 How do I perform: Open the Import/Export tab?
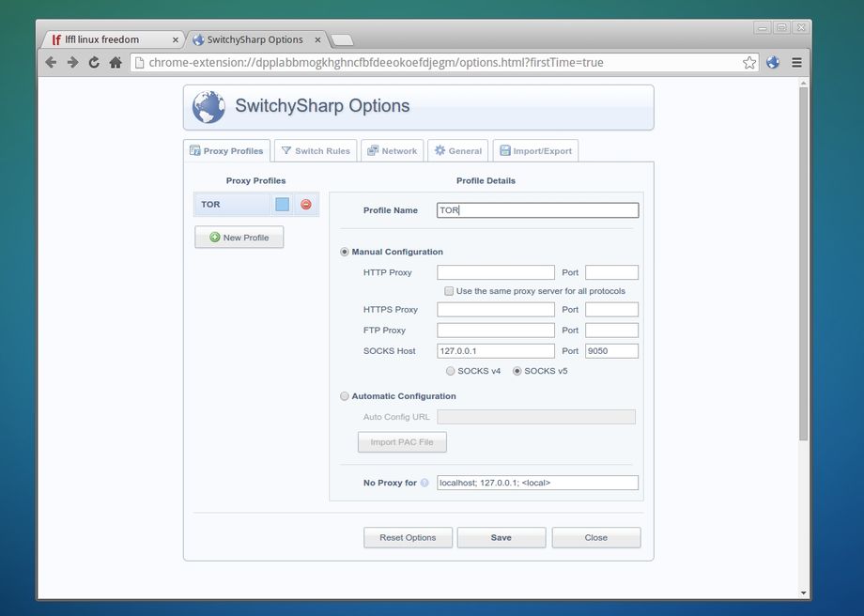pos(535,150)
